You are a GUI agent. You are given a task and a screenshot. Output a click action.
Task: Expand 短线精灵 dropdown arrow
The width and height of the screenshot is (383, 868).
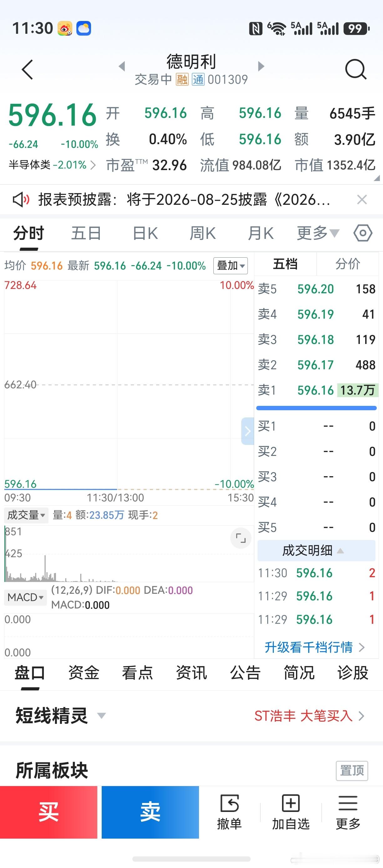[101, 716]
